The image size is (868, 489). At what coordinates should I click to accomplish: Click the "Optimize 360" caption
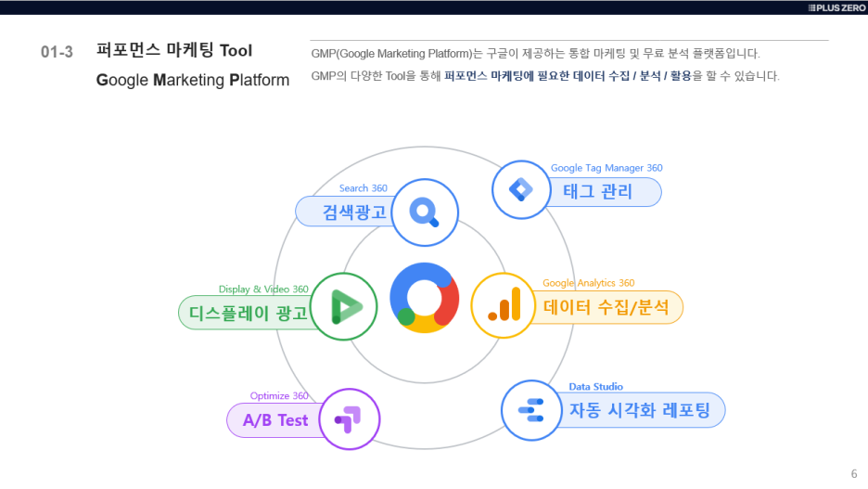point(279,396)
